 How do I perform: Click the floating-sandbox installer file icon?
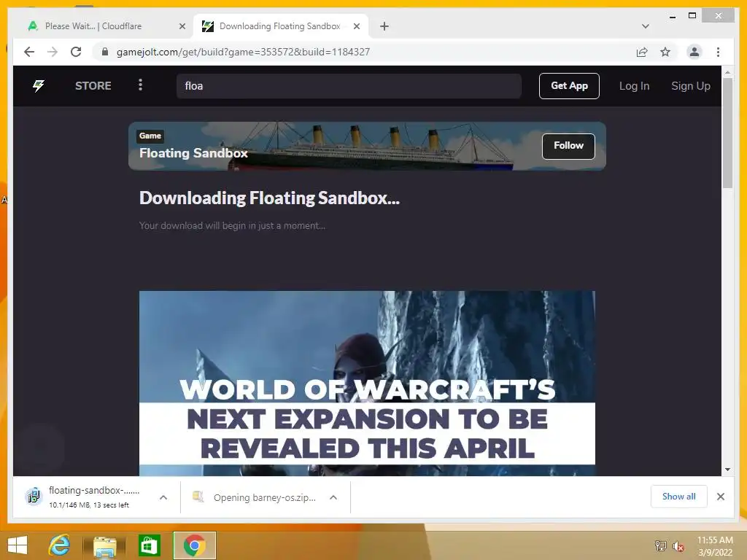(x=34, y=497)
